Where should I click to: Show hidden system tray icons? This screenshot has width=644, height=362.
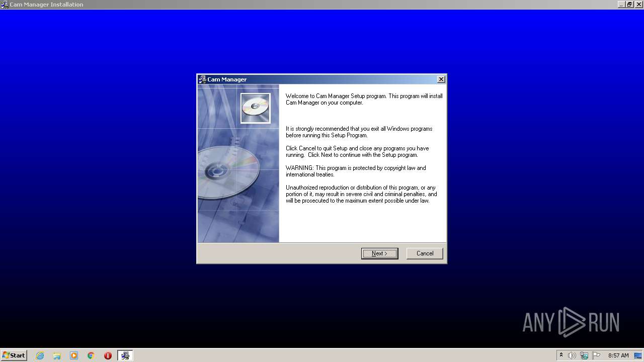point(561,355)
